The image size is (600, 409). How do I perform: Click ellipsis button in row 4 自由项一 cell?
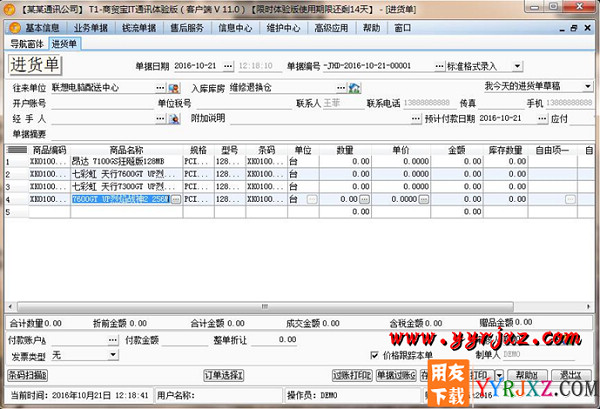[x=570, y=199]
